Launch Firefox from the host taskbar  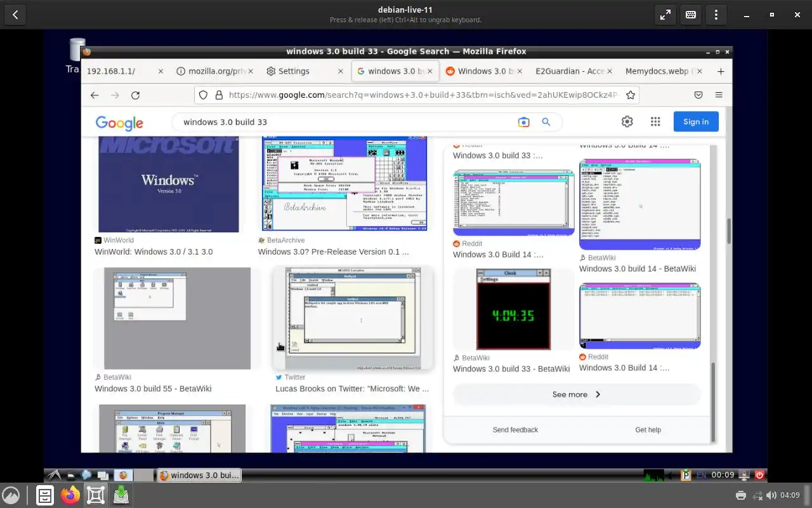point(70,495)
